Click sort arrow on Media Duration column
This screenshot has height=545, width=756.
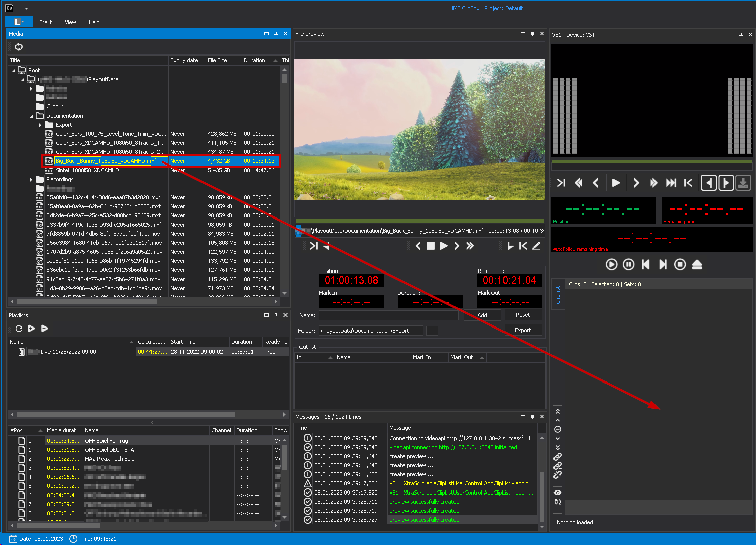(x=275, y=61)
